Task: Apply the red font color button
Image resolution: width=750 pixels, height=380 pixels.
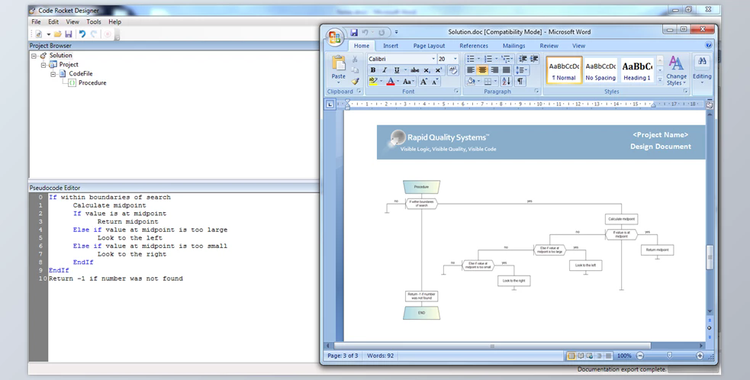Action: pyautogui.click(x=390, y=82)
